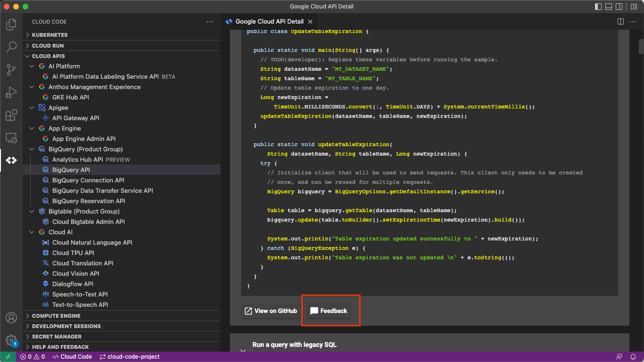Click the editor vertical scrollbar thumb
Screen dimensions: 644x362
click(x=641, y=46)
